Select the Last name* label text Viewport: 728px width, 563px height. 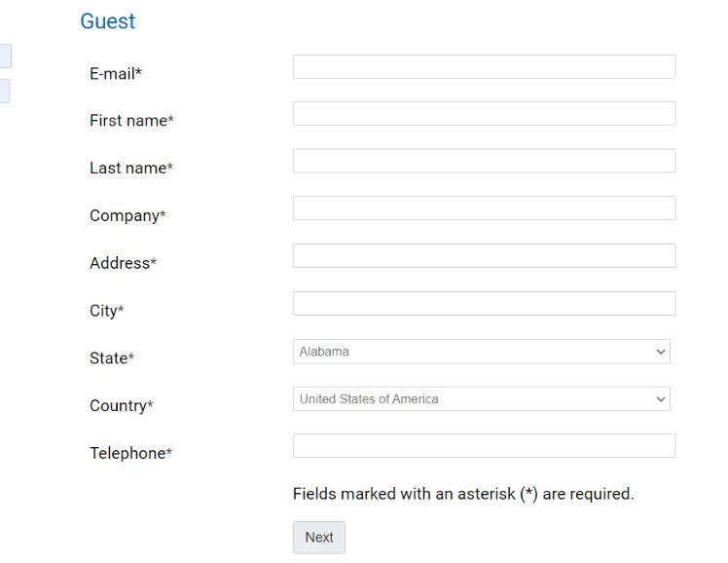coord(131,169)
